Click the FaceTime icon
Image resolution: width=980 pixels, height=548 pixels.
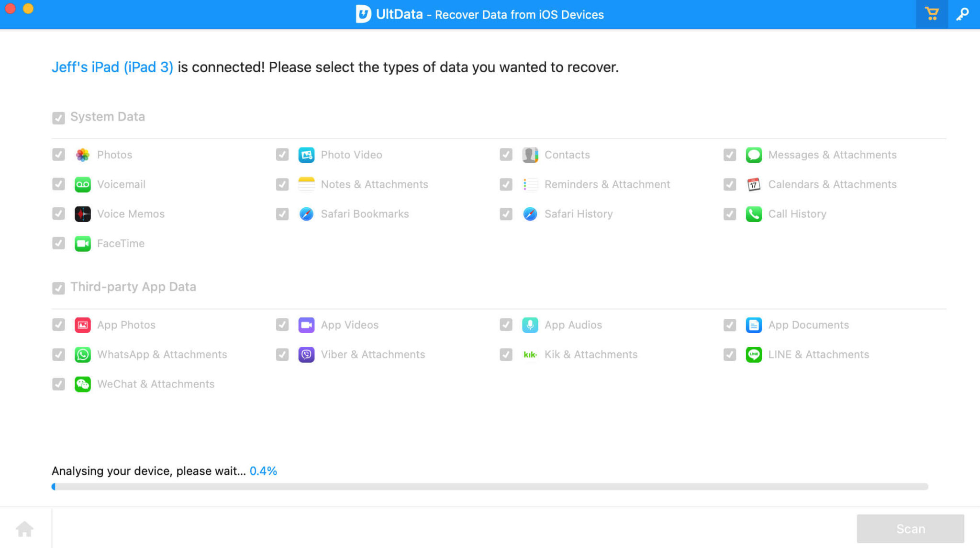click(83, 243)
